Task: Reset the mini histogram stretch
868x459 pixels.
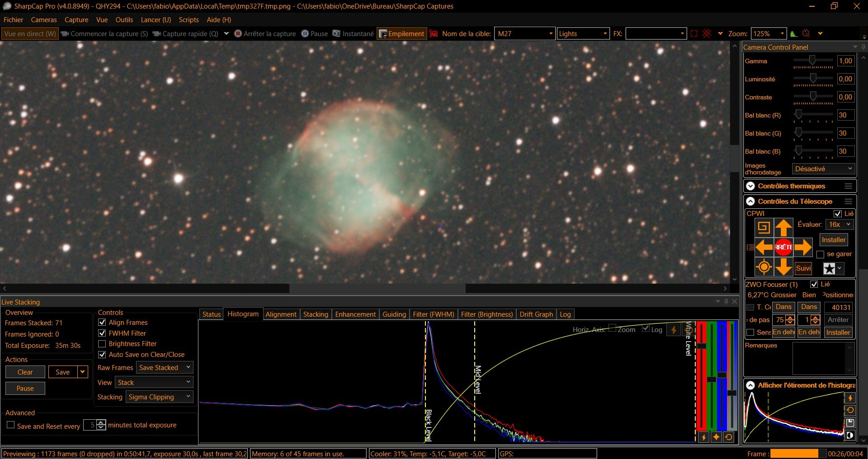Action: [x=850, y=410]
